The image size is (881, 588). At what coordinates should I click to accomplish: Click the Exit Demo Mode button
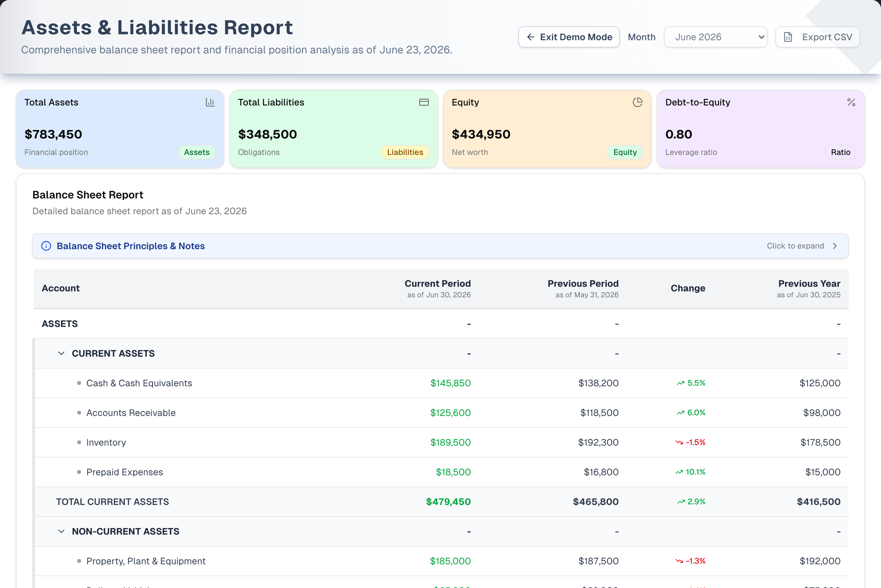pyautogui.click(x=568, y=37)
